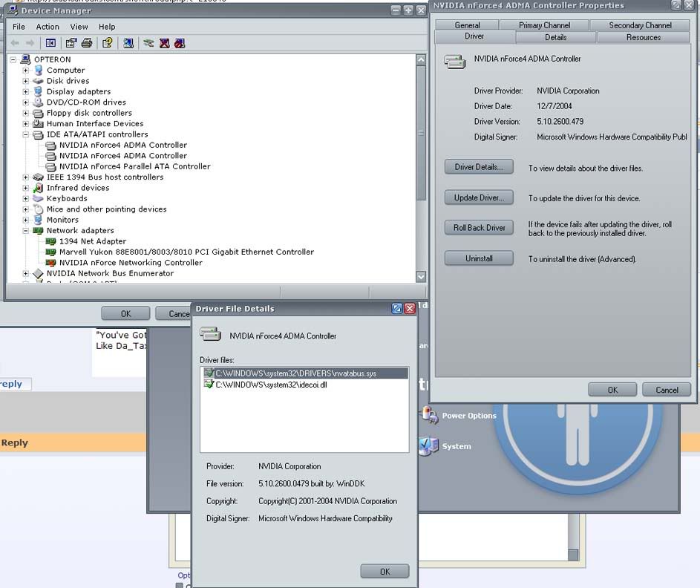The image size is (700, 588).
Task: Click the Infrared devices icon
Action: (x=38, y=188)
